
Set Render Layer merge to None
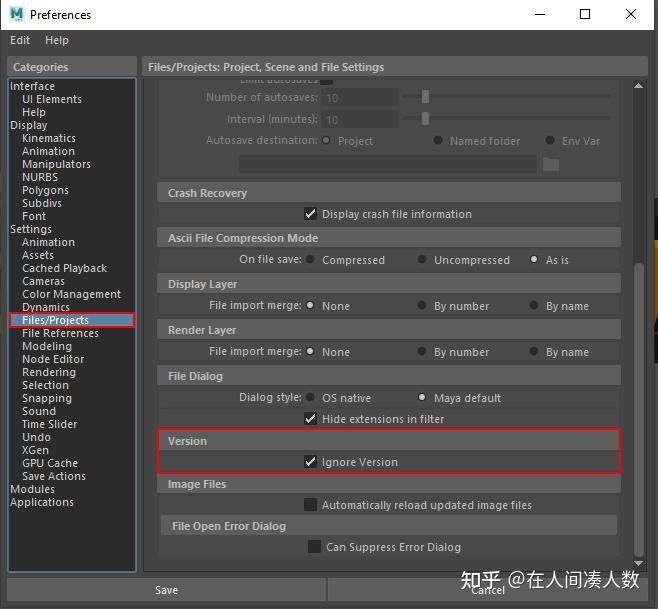click(x=311, y=351)
